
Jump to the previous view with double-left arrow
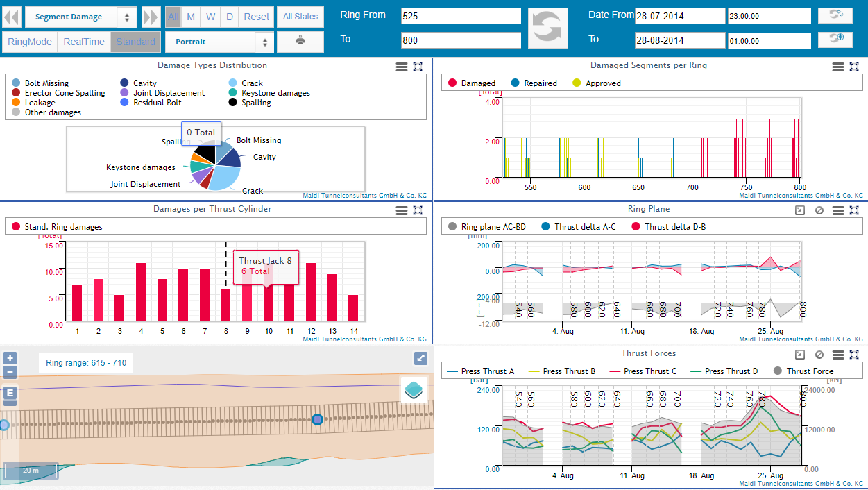click(x=11, y=17)
